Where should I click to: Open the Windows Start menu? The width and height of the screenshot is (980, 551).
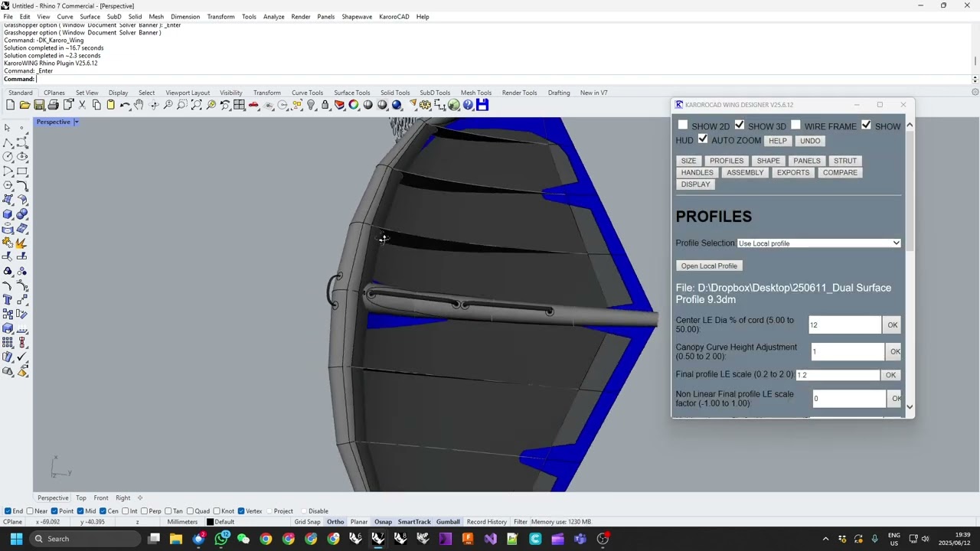[16, 539]
